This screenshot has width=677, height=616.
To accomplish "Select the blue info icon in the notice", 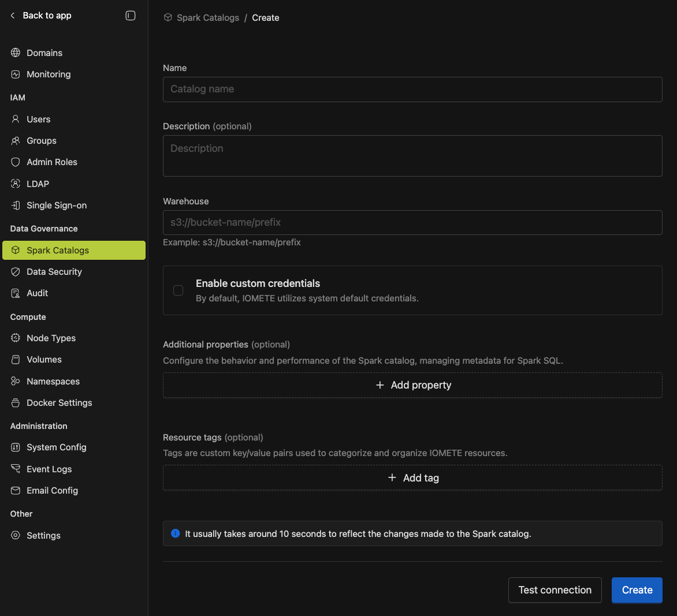I will [175, 533].
